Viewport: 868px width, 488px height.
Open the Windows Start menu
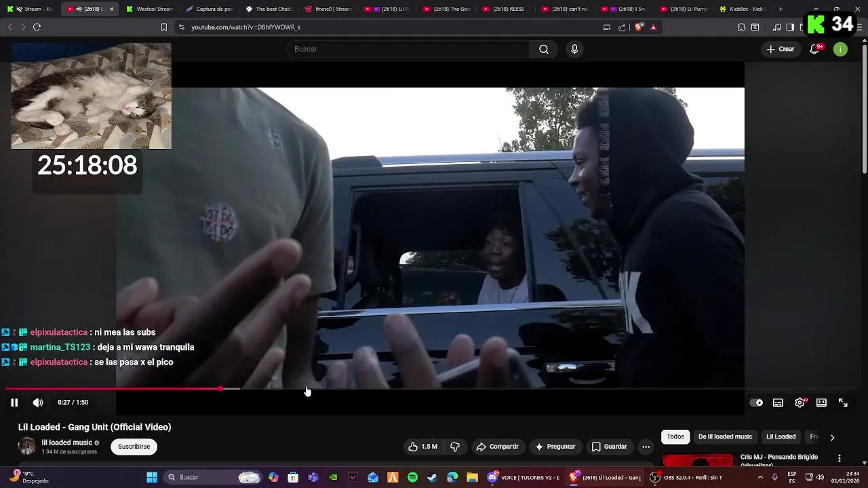pos(152,477)
